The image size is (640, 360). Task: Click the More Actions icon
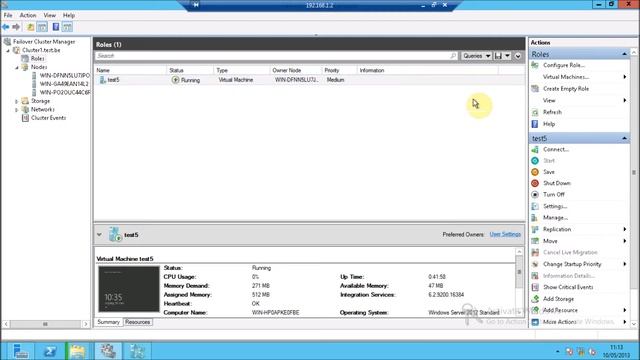click(535, 322)
